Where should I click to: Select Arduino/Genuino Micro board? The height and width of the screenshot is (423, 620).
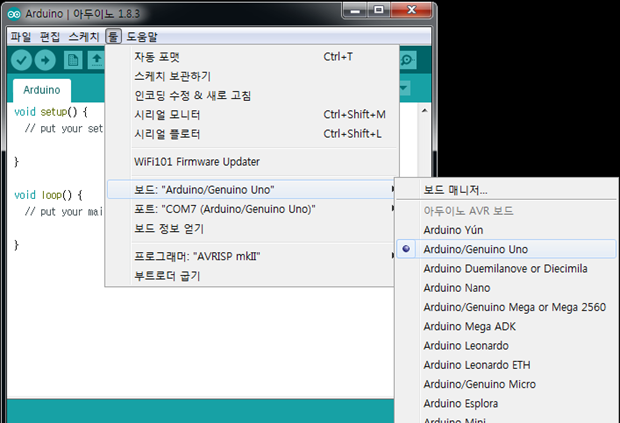(506, 384)
